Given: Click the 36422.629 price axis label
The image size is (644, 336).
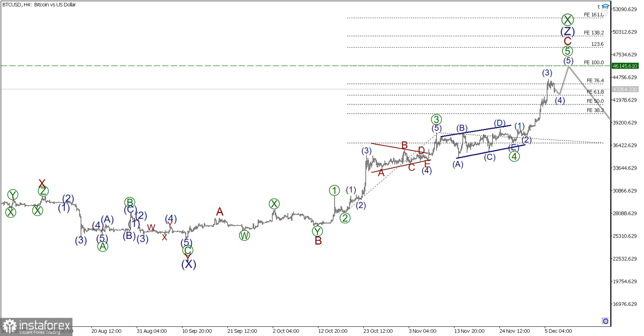Looking at the screenshot, I should pyautogui.click(x=625, y=145).
